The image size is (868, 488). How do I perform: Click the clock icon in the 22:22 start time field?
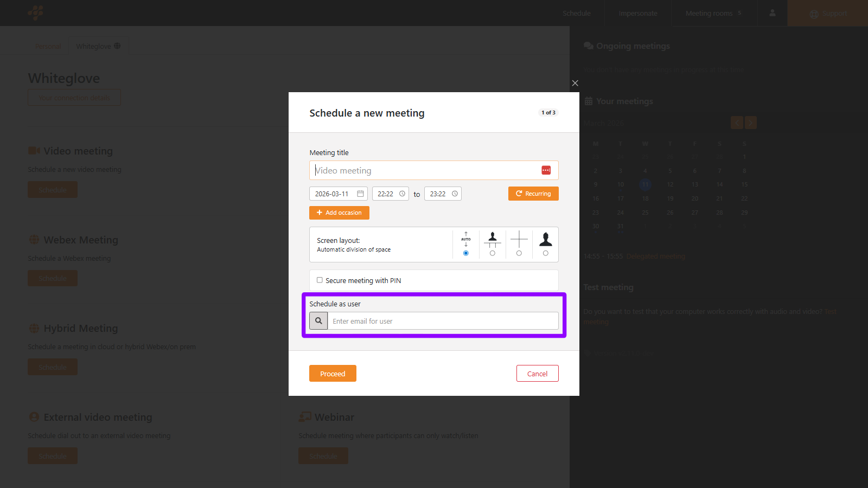click(x=402, y=194)
